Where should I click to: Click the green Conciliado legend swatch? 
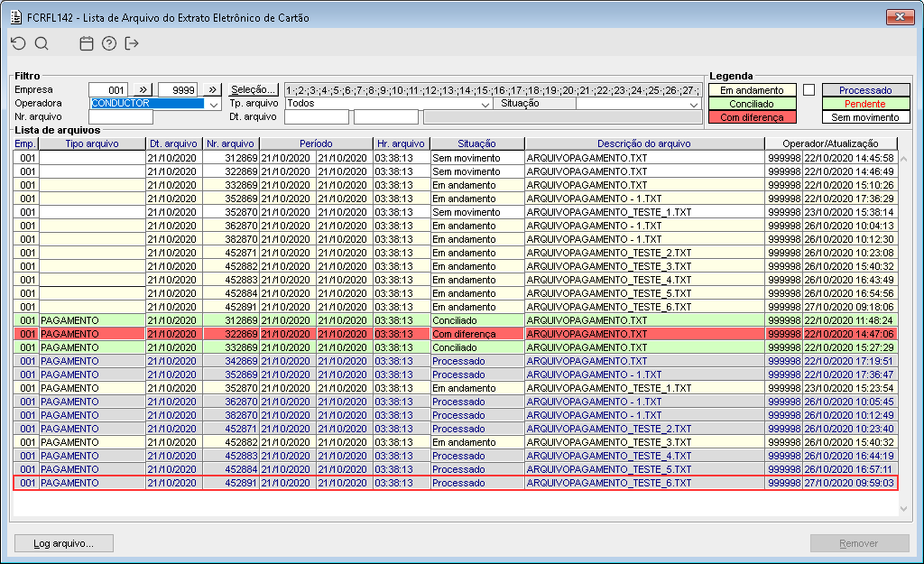(x=752, y=104)
